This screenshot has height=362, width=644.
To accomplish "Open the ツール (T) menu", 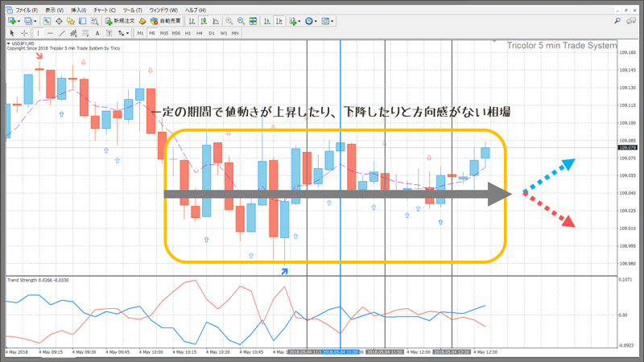I will coord(132,10).
